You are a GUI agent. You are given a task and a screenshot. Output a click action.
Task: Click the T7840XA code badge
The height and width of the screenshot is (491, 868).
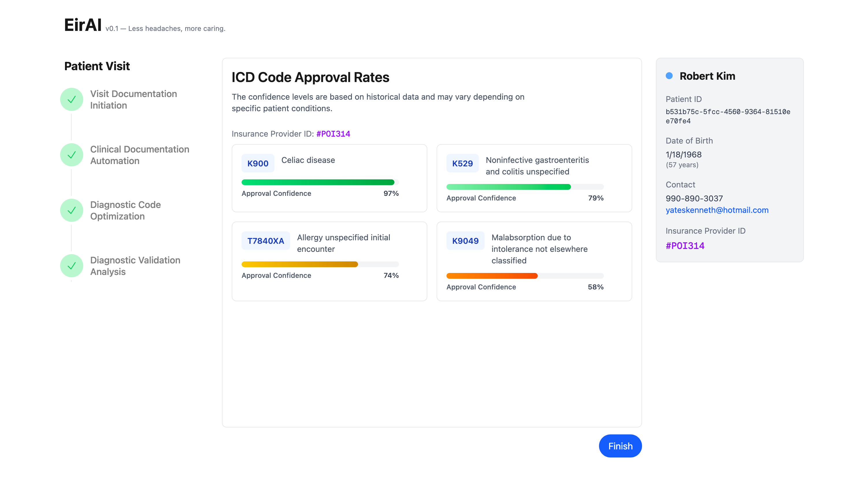[266, 241]
